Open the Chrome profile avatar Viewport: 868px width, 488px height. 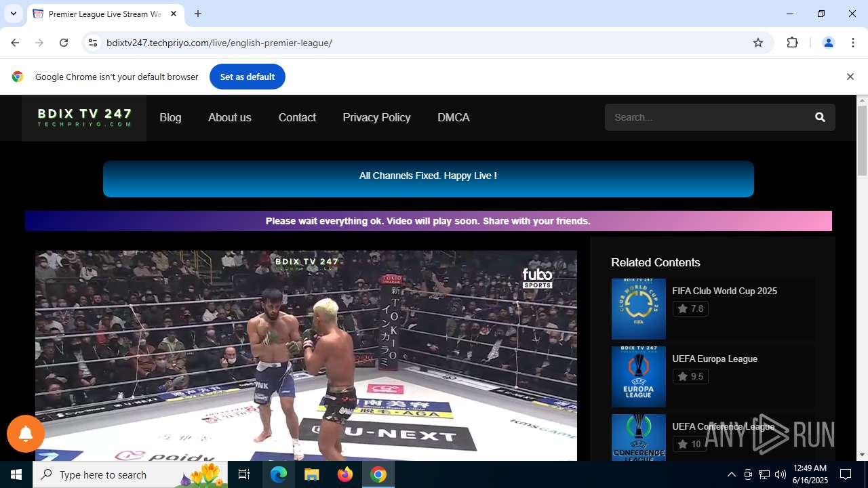pos(828,43)
